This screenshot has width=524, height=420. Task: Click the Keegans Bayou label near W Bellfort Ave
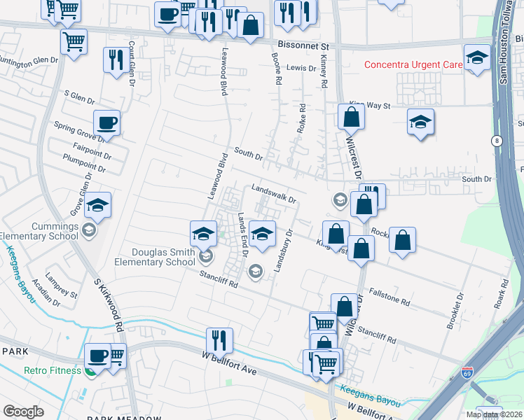tap(371, 396)
